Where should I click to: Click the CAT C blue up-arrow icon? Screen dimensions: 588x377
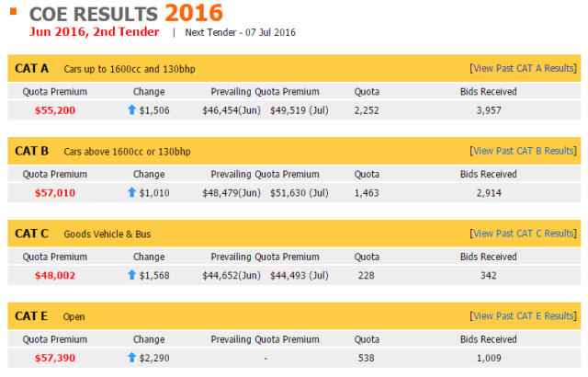click(x=131, y=275)
